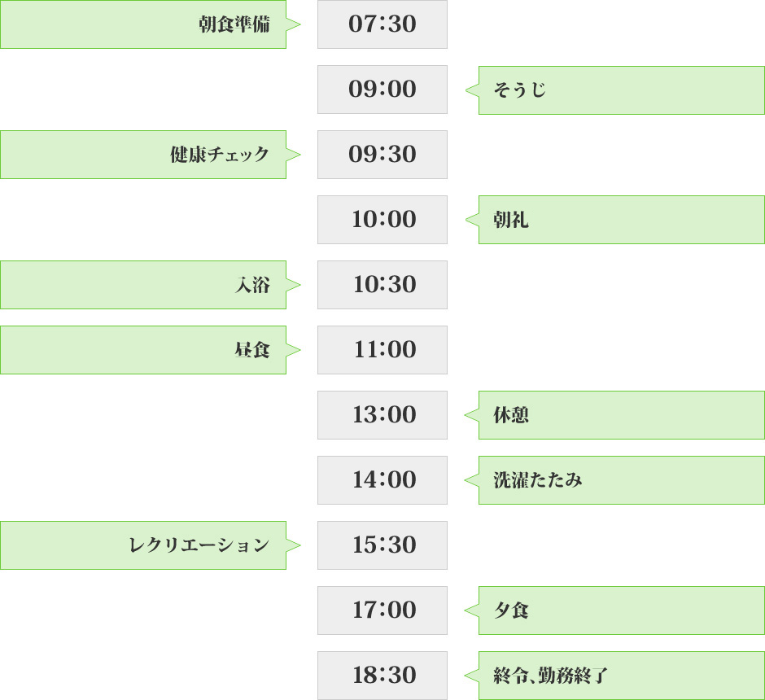Select the 14:00 time box
Image resolution: width=765 pixels, height=700 pixels.
click(x=382, y=480)
